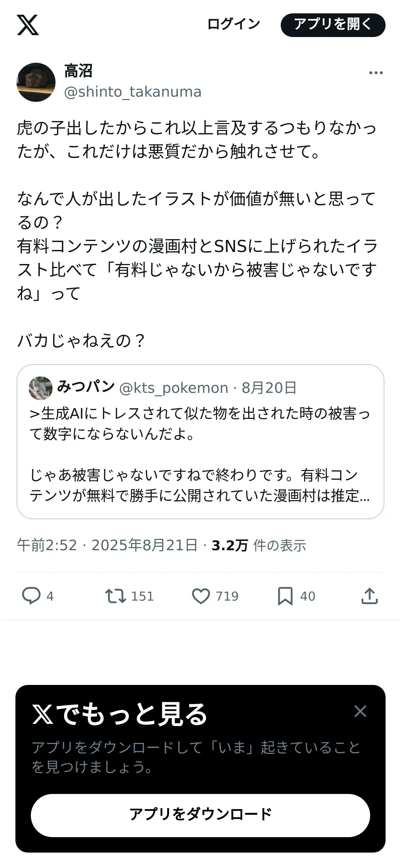
Task: Open 高沼's profile avatar
Action: coord(36,82)
